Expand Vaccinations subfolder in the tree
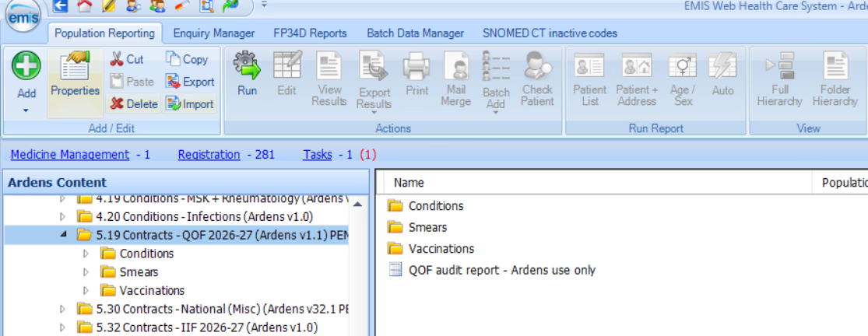Viewport: 868px width, 336px height. (x=86, y=290)
